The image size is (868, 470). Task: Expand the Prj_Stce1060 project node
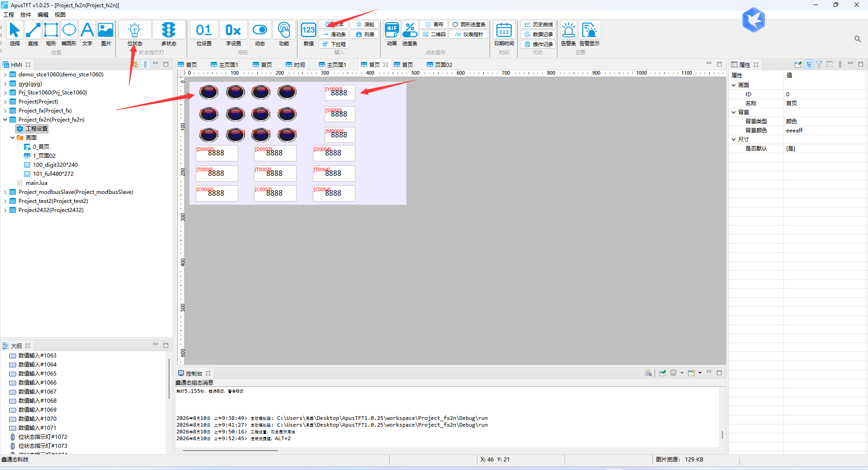(5, 93)
